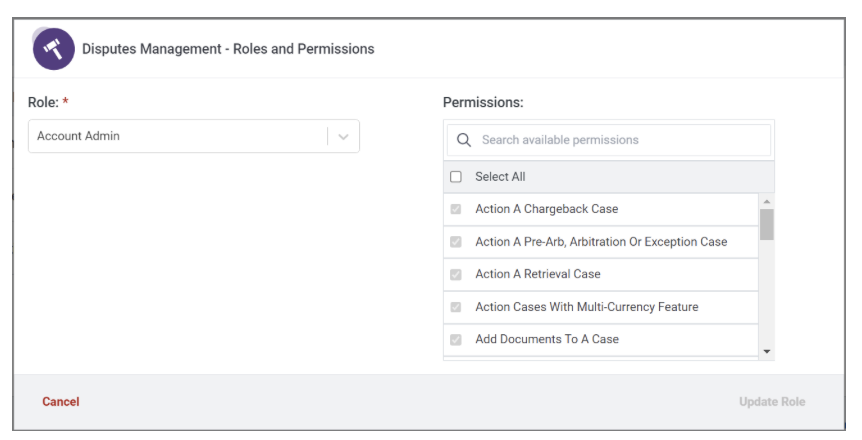Click the scrollbar down arrow
The height and width of the screenshot is (440, 862).
(x=767, y=352)
